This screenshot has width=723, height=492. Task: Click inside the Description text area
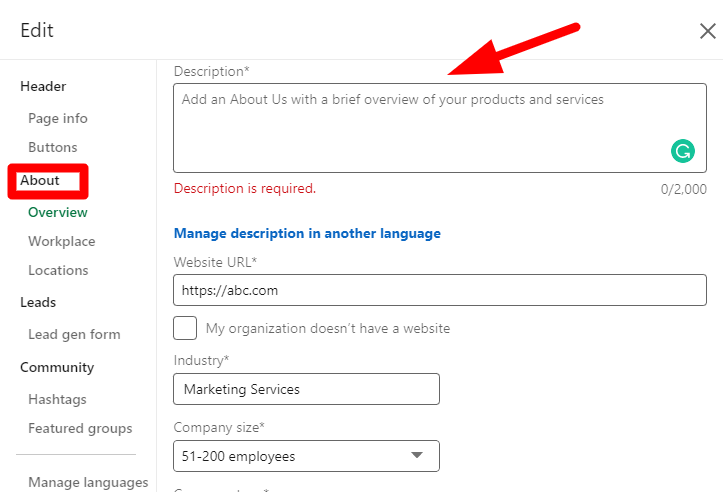pos(420,127)
